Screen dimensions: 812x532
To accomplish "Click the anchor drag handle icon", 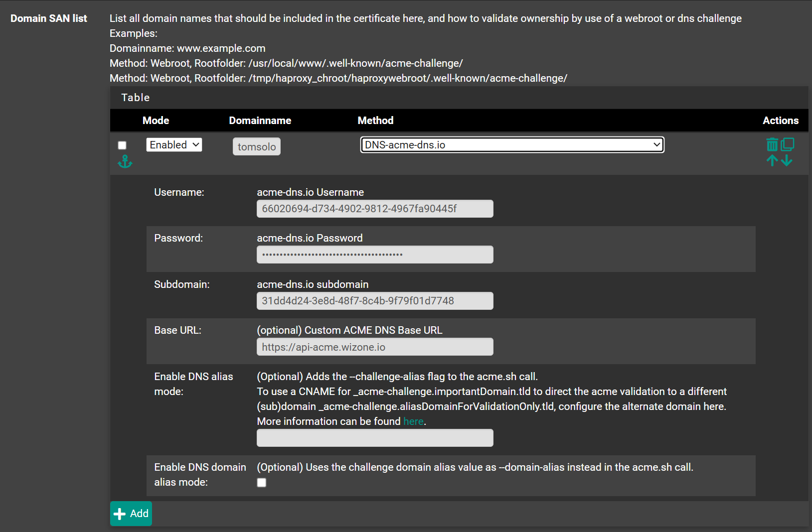I will 125,161.
